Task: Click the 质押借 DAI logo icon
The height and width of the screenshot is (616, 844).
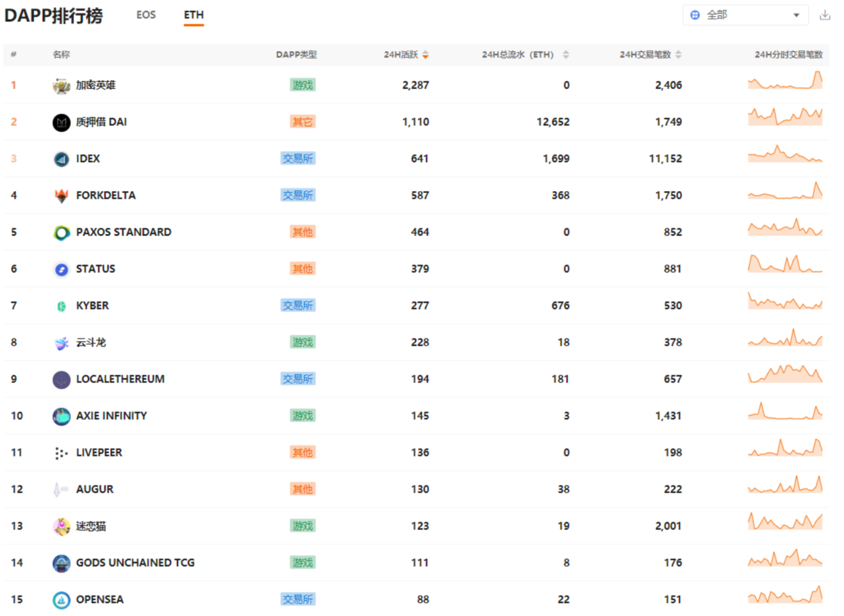Action: coord(62,122)
